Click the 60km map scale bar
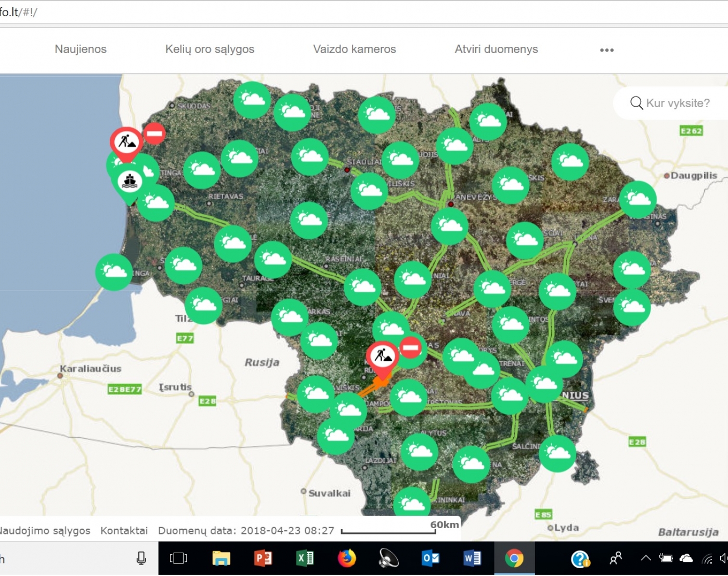This screenshot has width=728, height=576. (x=389, y=531)
